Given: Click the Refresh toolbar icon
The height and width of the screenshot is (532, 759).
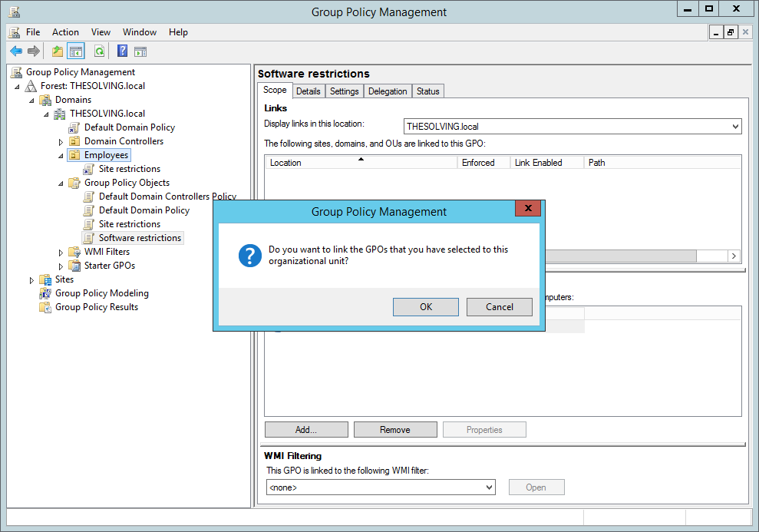Looking at the screenshot, I should coord(99,51).
